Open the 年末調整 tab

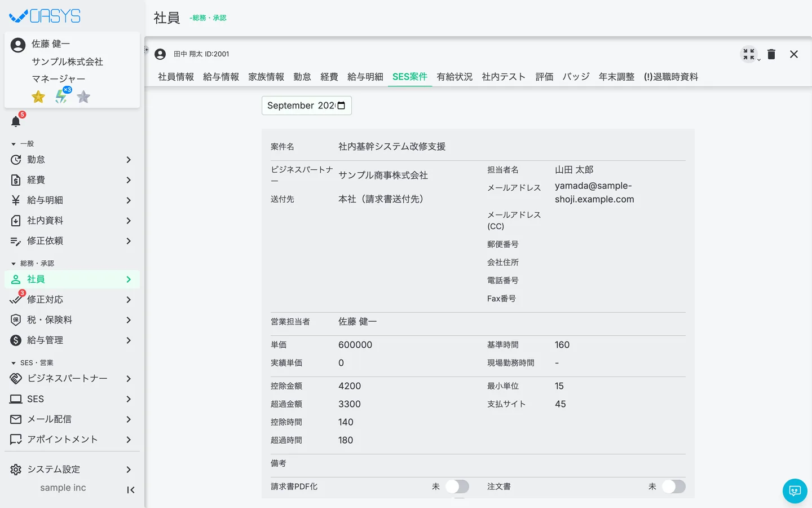pyautogui.click(x=616, y=77)
